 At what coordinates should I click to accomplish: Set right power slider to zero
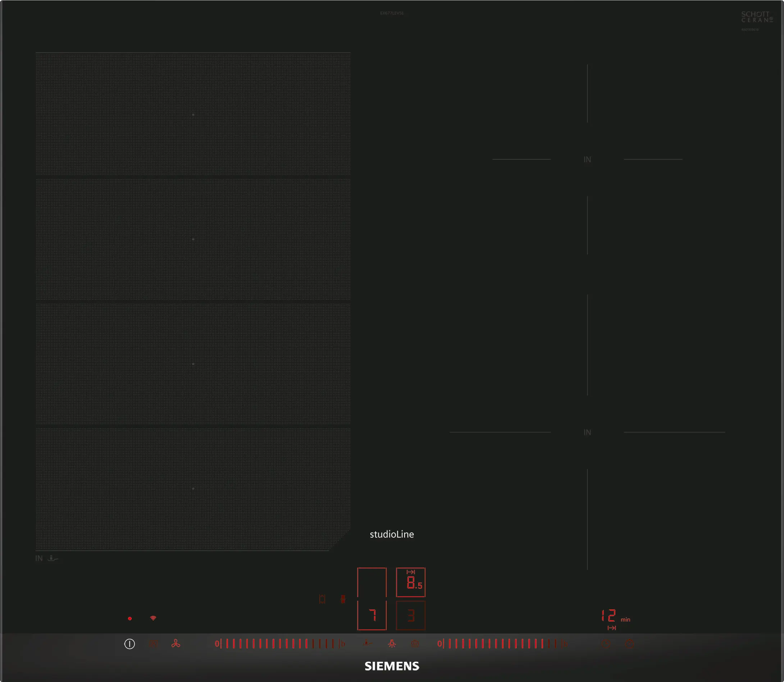point(439,644)
